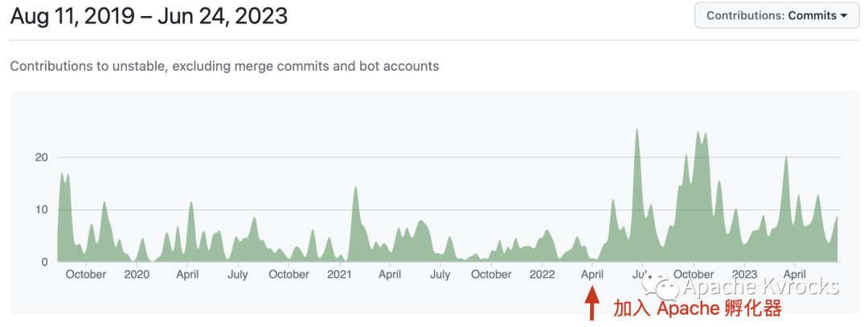Click the 2023 label on the time axis
This screenshot has width=868, height=327.
click(x=744, y=275)
